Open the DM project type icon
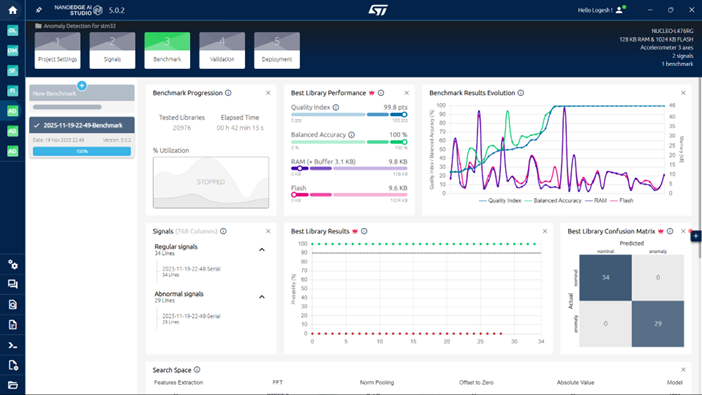This screenshot has width=702, height=395. 13,51
